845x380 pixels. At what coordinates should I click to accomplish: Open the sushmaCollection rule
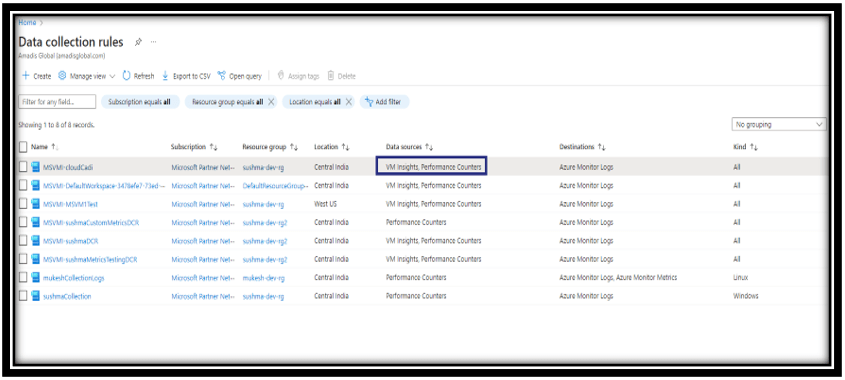pyautogui.click(x=67, y=296)
